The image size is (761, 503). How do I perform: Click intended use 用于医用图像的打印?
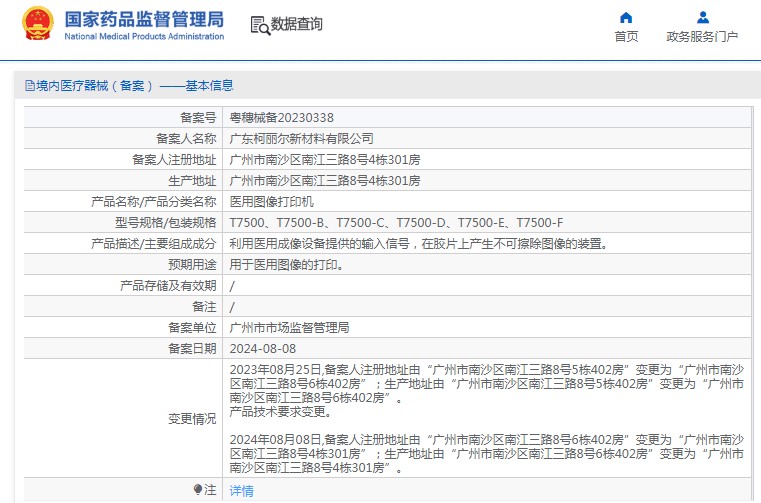click(286, 265)
